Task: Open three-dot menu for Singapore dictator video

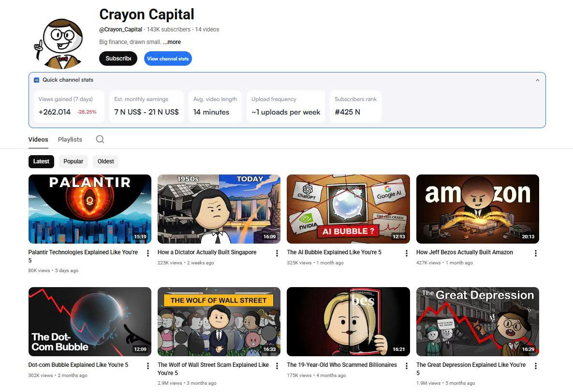Action: pyautogui.click(x=277, y=254)
